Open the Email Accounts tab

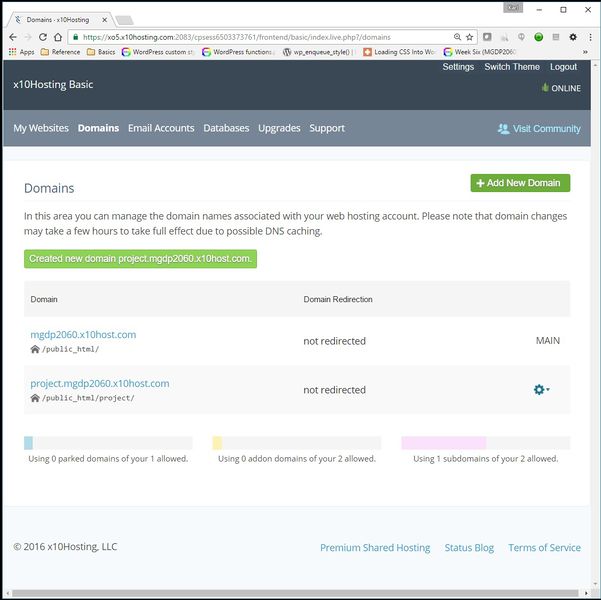point(161,128)
